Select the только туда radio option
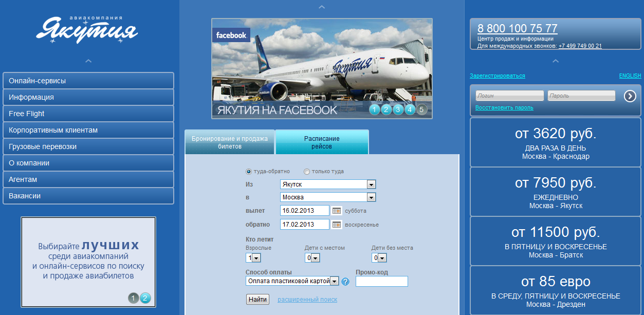644x315 pixels. (x=307, y=172)
